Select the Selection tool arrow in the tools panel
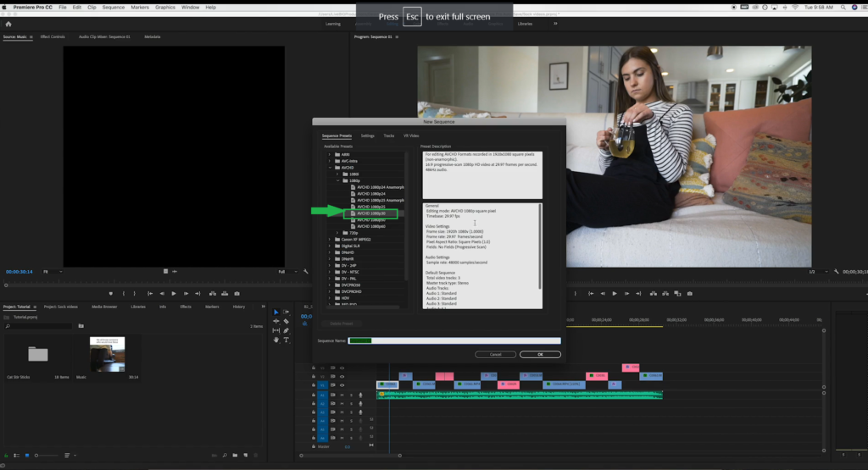The width and height of the screenshot is (868, 470). tap(275, 312)
